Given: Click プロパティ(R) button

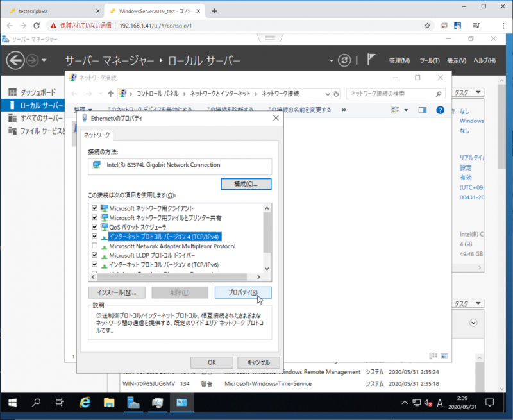Looking at the screenshot, I should [x=243, y=292].
